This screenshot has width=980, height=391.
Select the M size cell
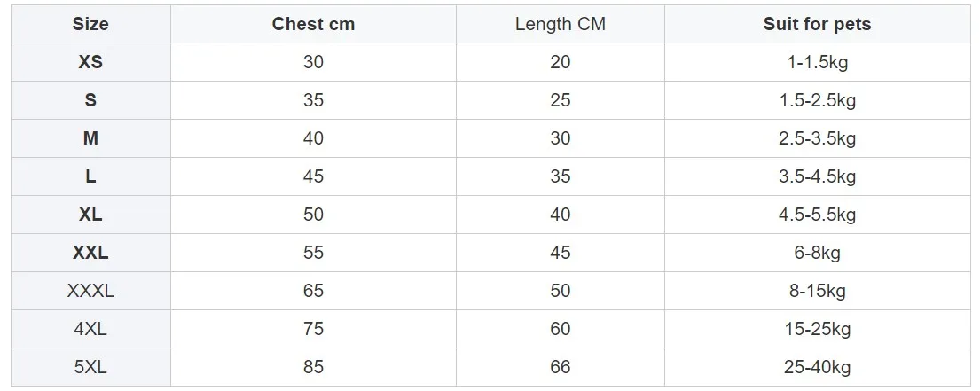coord(90,138)
